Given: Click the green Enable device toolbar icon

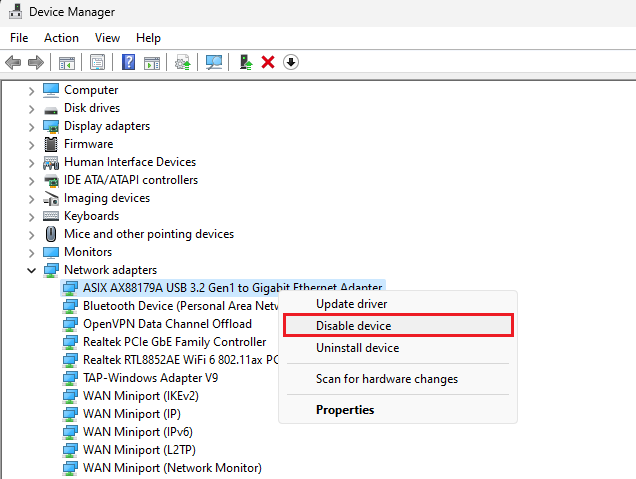Looking at the screenshot, I should [245, 62].
